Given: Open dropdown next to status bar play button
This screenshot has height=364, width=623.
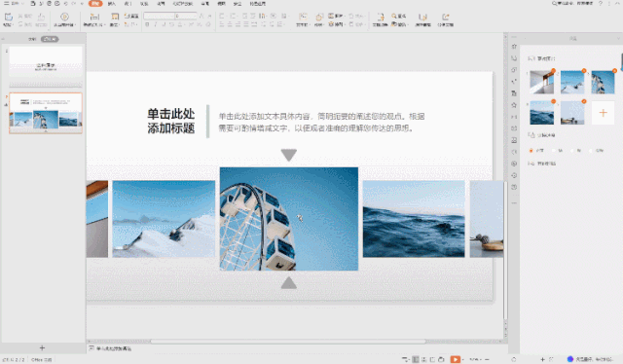Looking at the screenshot, I should (x=462, y=359).
